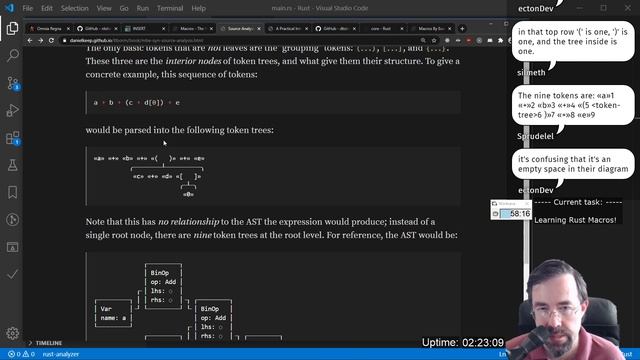Screen dimensions: 640x360
Task: Open the Bookmarks view in activity bar
Action: coord(12,192)
